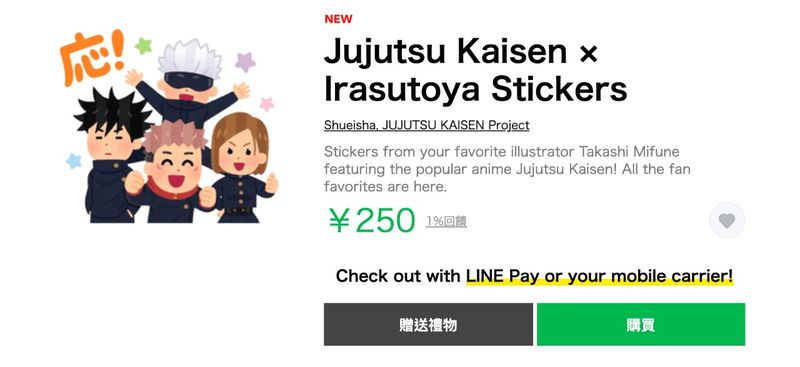Image resolution: width=800 pixels, height=367 pixels.
Task: Click the heart wishlist icon
Action: [x=727, y=221]
